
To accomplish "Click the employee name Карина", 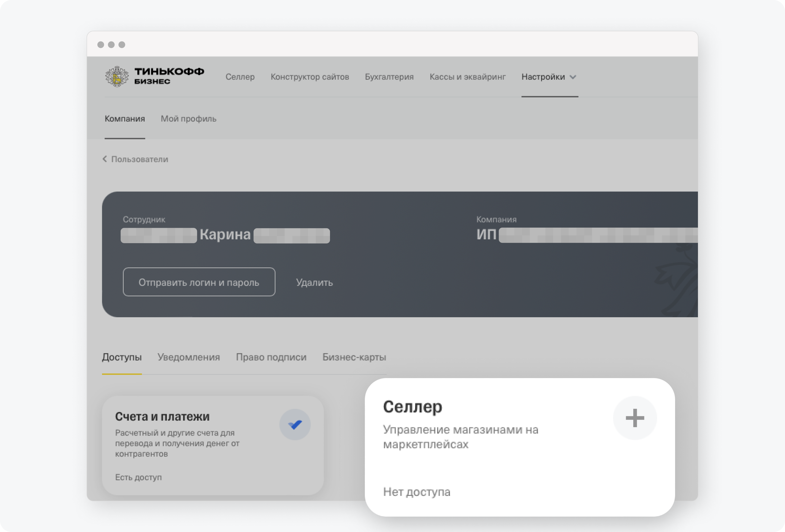I will coord(225,235).
